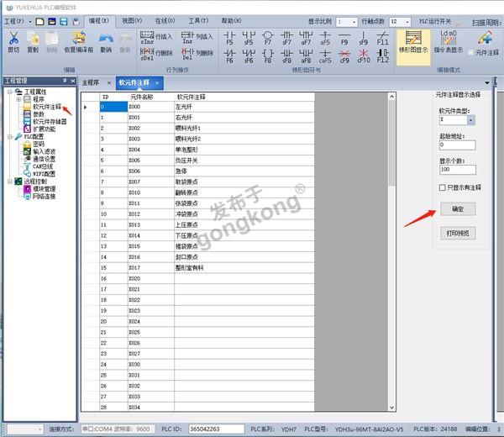Insert the F5 normally-open contact symbol

tap(229, 36)
